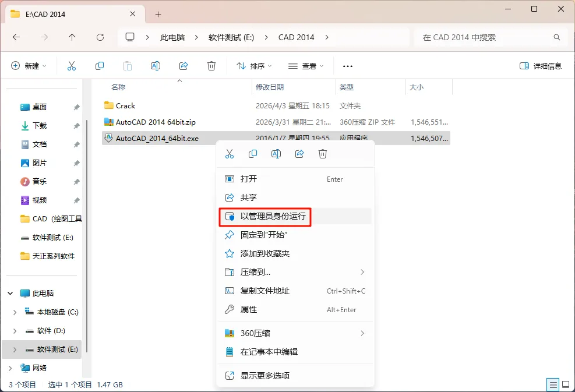Choose 以管理员身份运行 in the context menu
Screen dimensions: 575x392
point(295,216)
